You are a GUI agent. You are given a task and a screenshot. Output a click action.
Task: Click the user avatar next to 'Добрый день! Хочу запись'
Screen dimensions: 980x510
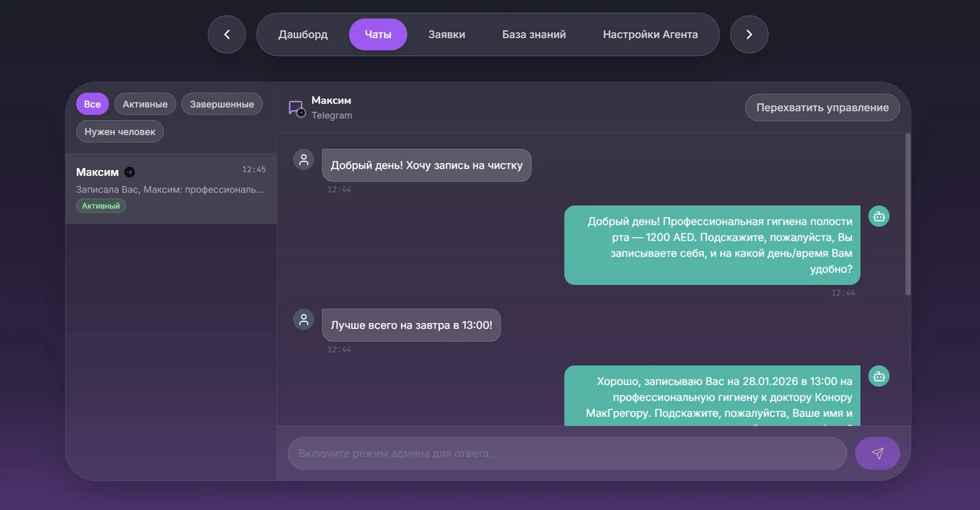[304, 159]
